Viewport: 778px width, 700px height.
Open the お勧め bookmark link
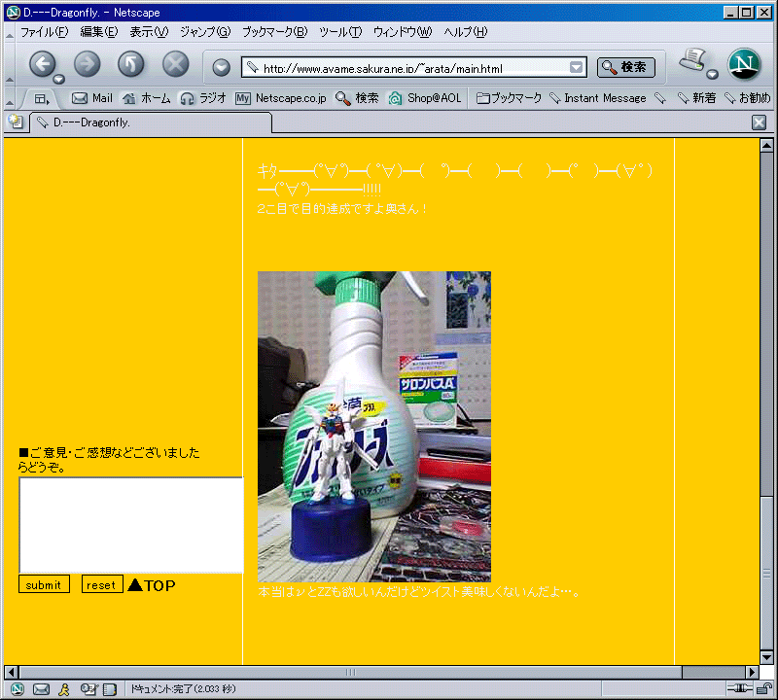point(748,98)
